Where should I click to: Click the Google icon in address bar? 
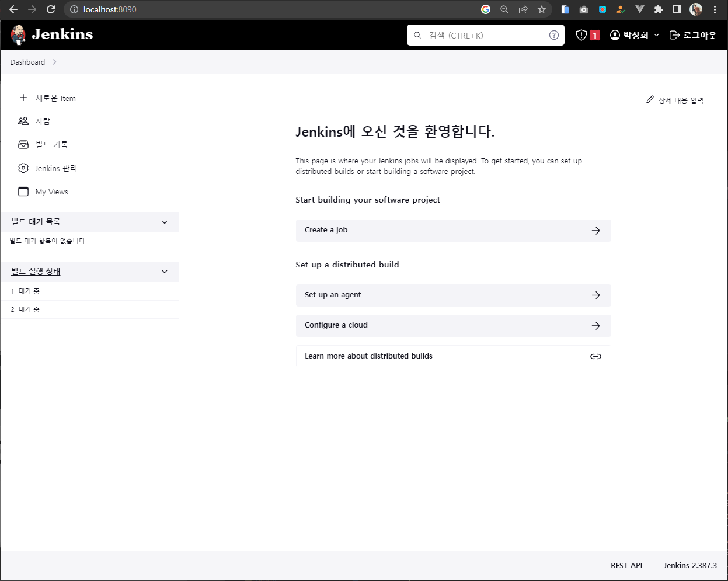click(486, 9)
